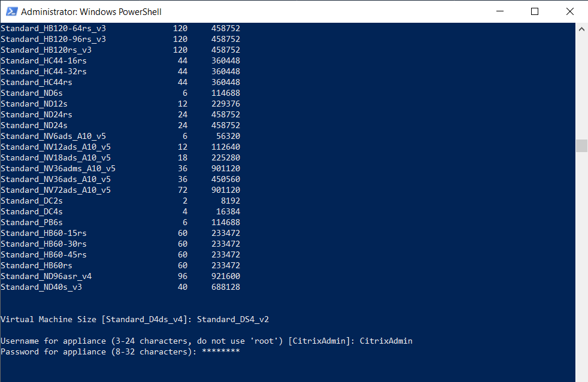Close the Administrator PowerShell window
The height and width of the screenshot is (382, 588).
click(x=569, y=11)
